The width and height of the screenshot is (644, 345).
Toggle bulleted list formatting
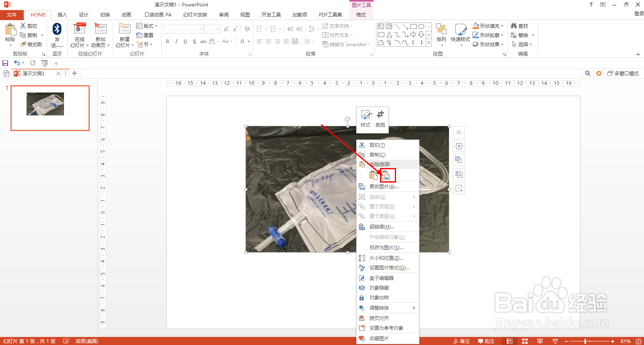click(x=260, y=29)
